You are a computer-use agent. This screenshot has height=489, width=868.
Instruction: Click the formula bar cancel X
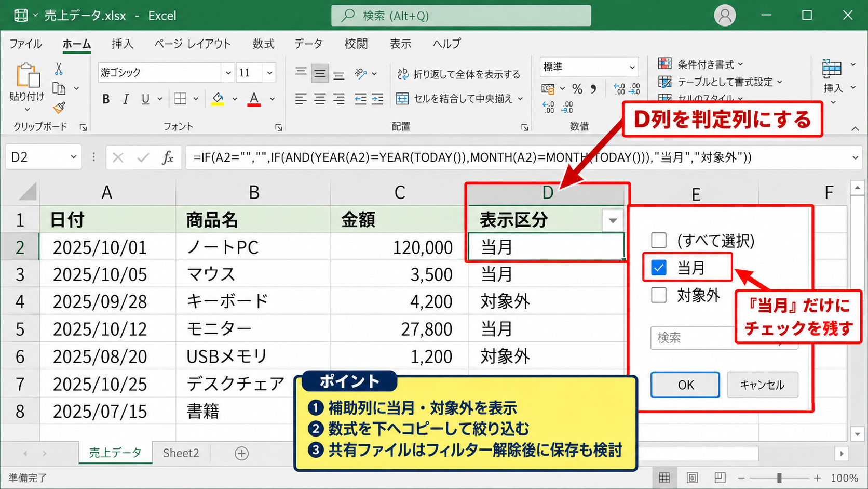pos(118,157)
